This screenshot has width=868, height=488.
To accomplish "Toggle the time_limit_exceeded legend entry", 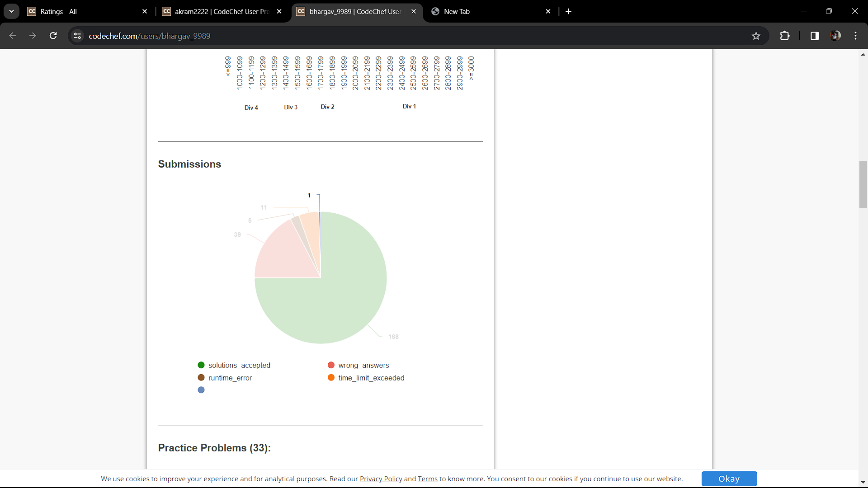I will pyautogui.click(x=371, y=378).
